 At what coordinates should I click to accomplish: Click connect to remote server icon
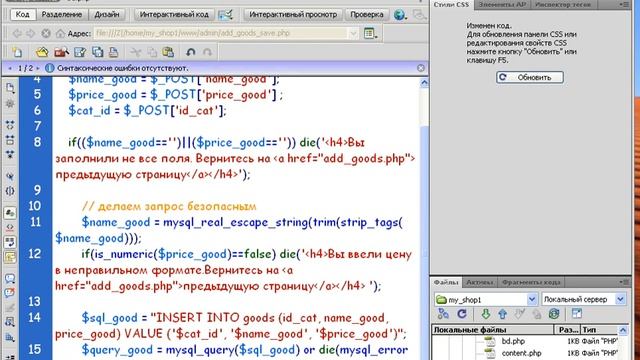click(x=443, y=313)
